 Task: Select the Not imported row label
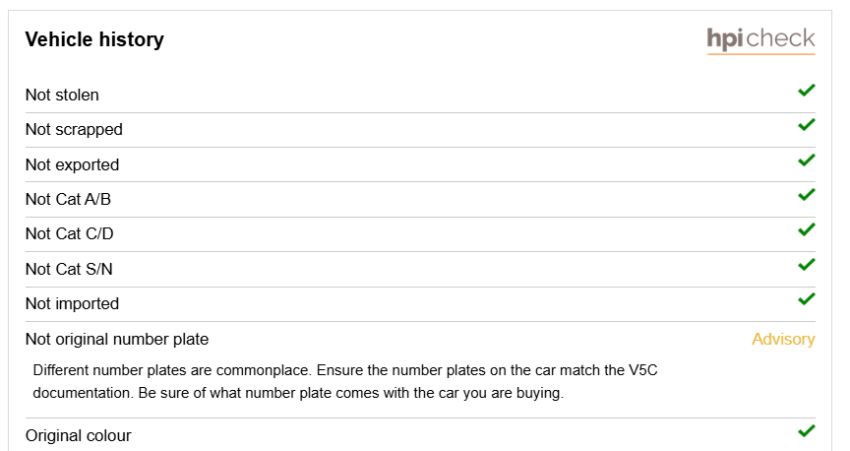[x=72, y=304]
